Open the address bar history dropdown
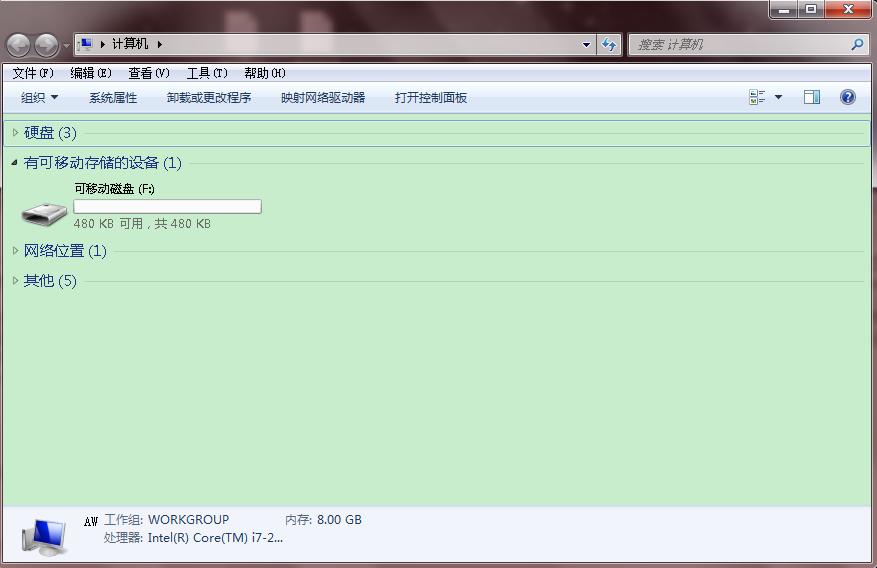This screenshot has height=568, width=877. pos(586,45)
